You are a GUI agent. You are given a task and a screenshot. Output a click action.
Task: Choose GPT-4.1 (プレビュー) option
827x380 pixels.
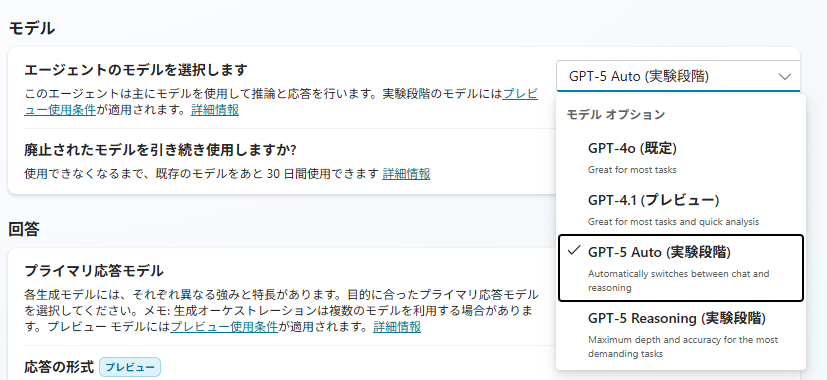680,210
